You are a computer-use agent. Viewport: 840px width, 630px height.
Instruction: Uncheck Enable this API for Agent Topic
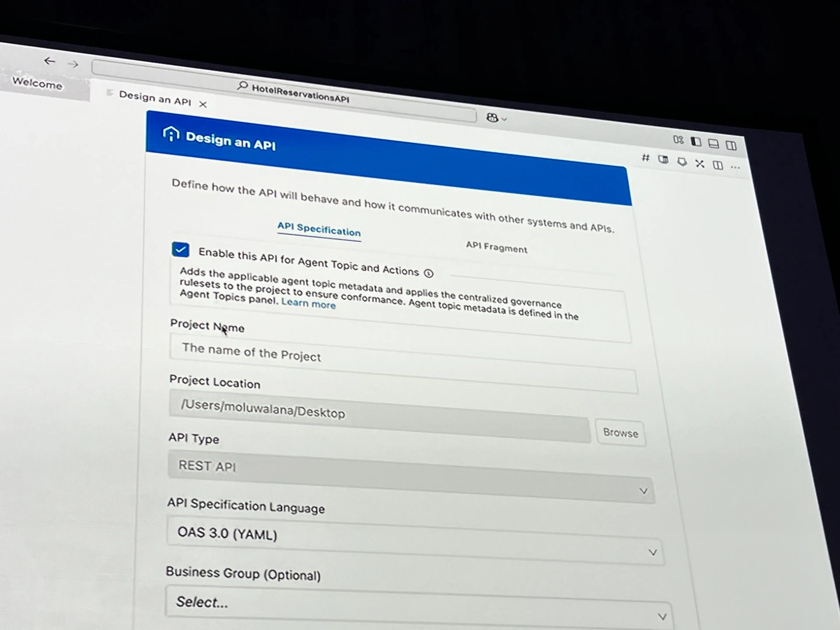180,250
